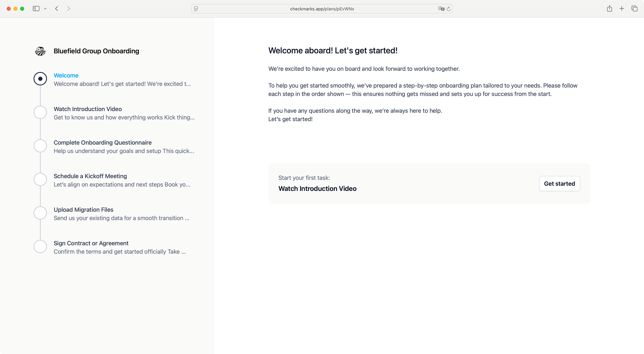Select the Complete Onboarding Questionnaire step circle
The width and height of the screenshot is (644, 354).
point(40,146)
